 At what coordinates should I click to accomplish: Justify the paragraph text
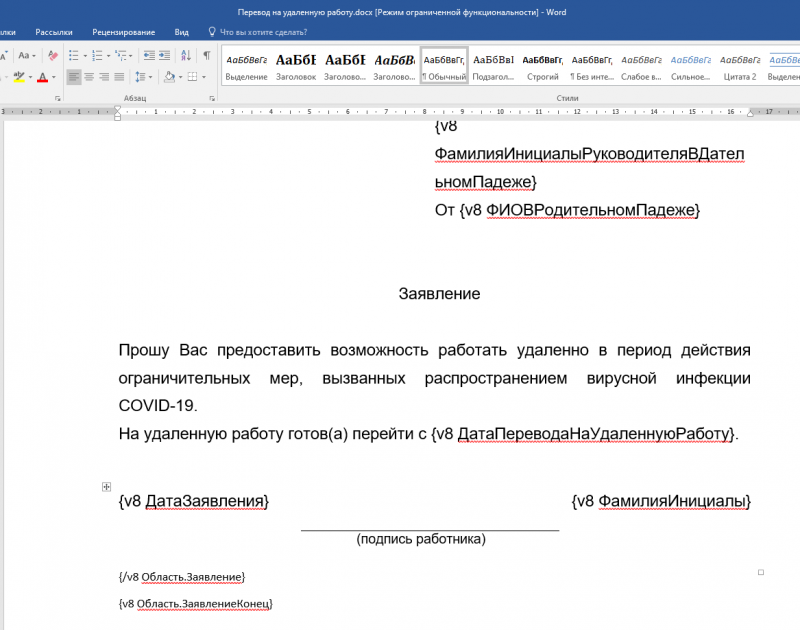point(119,77)
